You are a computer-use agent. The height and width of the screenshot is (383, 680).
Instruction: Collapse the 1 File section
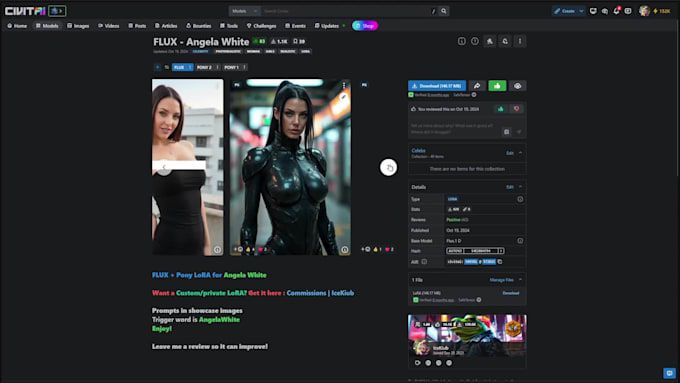[x=520, y=280]
